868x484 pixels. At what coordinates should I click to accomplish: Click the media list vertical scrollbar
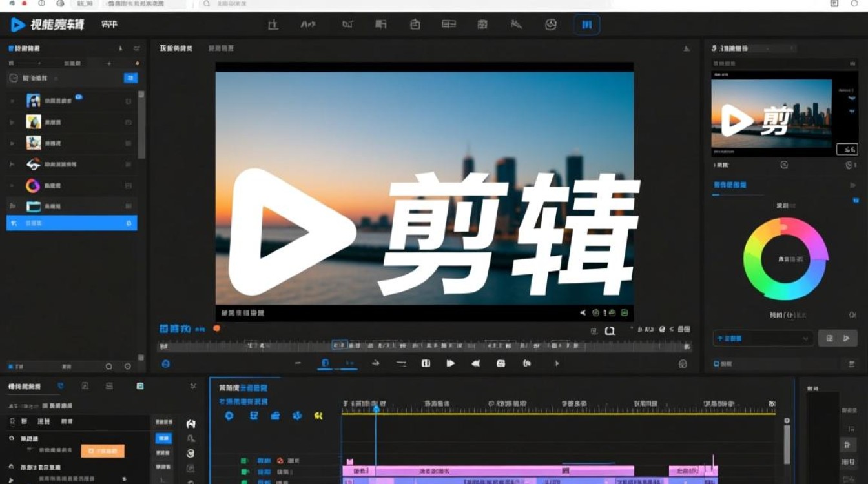coord(141,124)
